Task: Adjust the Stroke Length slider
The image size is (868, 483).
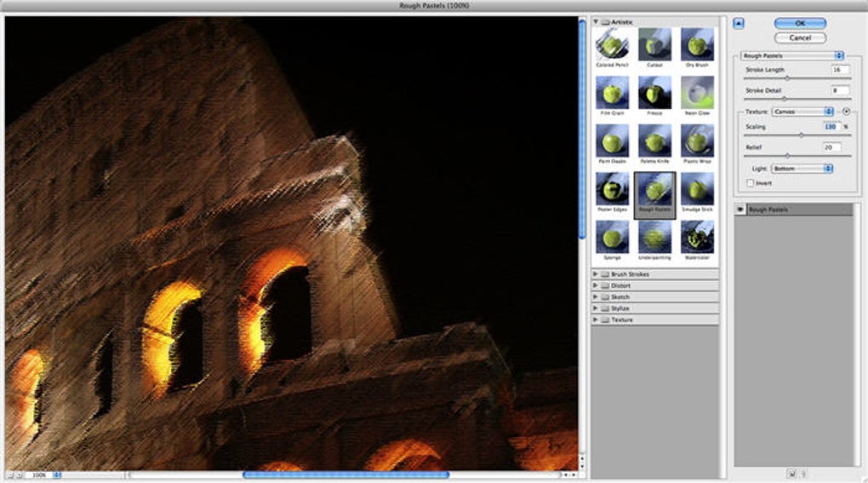Action: (787, 78)
